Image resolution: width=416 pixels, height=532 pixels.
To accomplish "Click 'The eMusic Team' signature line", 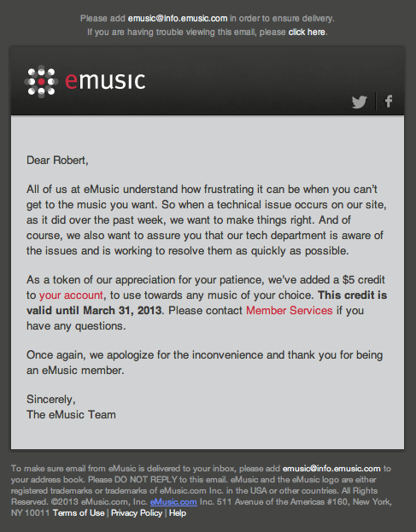I will coord(71,415).
